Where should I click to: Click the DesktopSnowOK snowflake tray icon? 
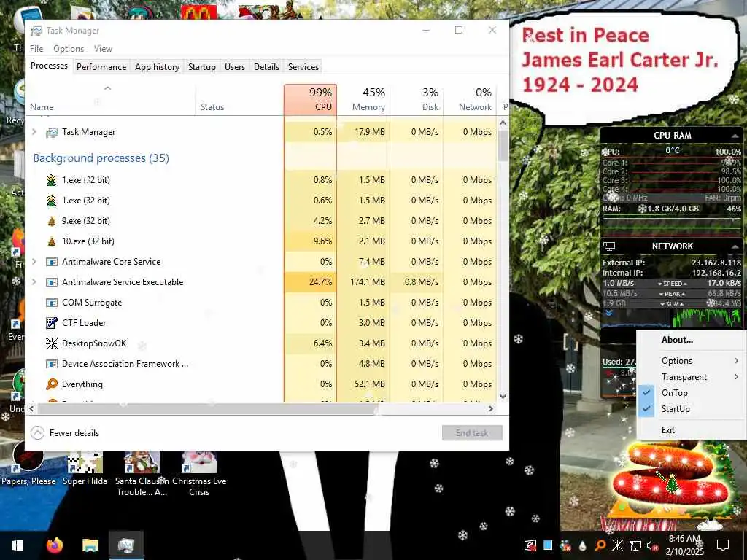(617, 545)
